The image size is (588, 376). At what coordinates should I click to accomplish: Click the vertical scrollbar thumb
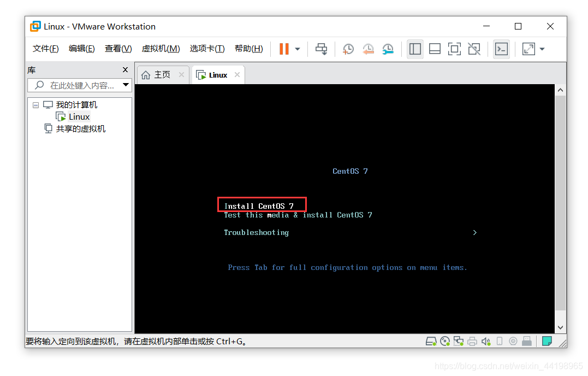560,203
